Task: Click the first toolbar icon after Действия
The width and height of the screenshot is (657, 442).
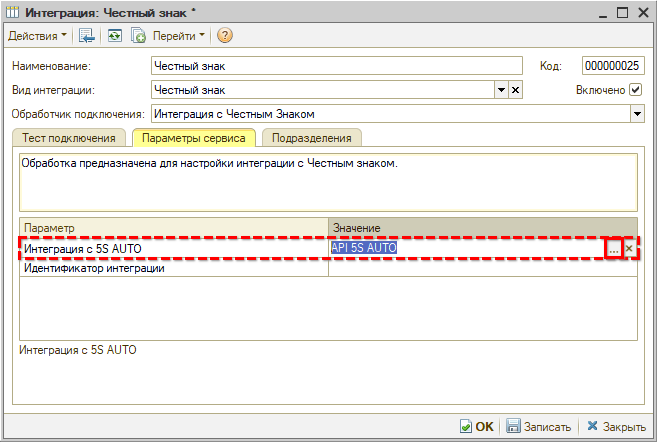Action: pyautogui.click(x=87, y=35)
